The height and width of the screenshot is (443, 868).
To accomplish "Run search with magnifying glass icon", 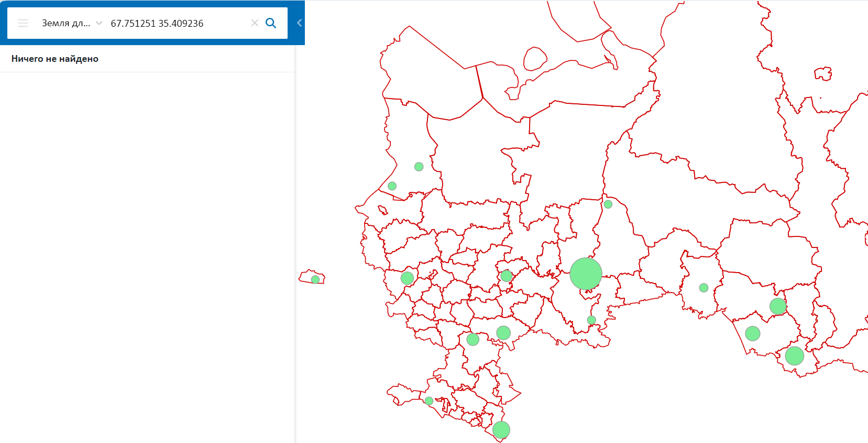I will (271, 23).
